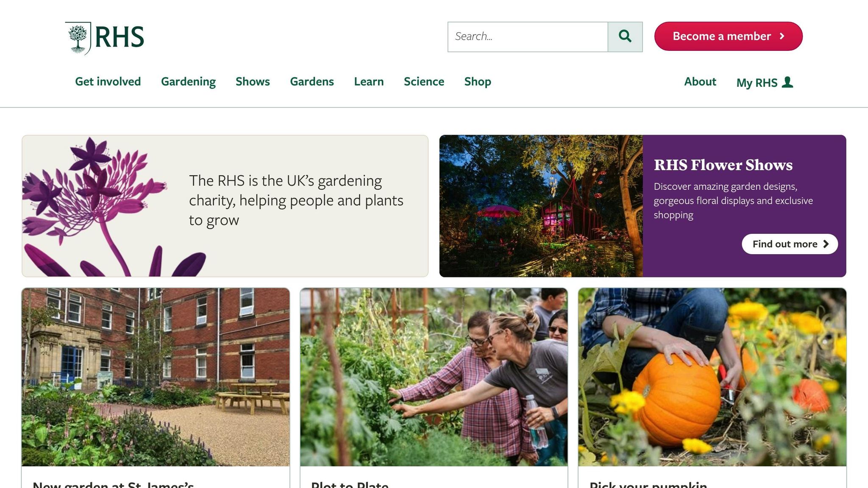Open the About page link

700,81
